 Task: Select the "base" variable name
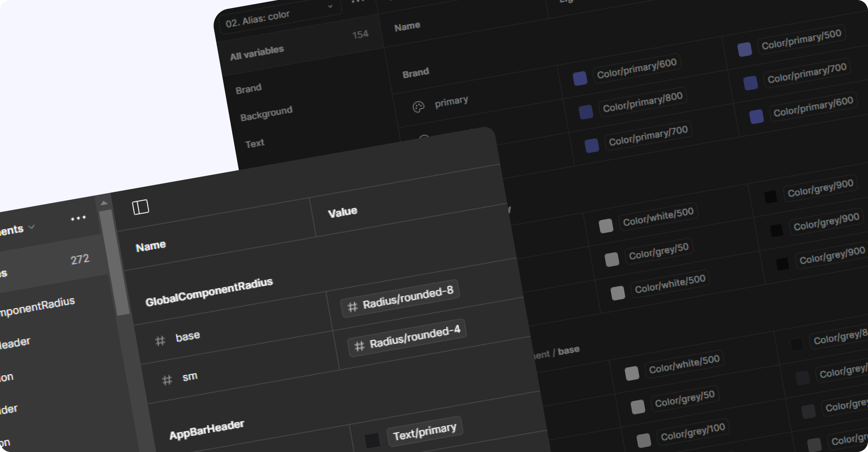pos(188,337)
